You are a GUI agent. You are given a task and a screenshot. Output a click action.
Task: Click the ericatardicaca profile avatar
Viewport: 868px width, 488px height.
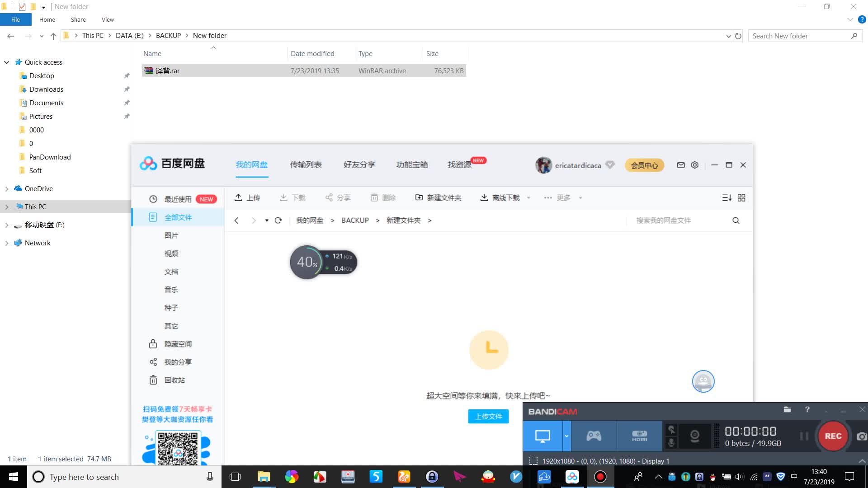(543, 165)
